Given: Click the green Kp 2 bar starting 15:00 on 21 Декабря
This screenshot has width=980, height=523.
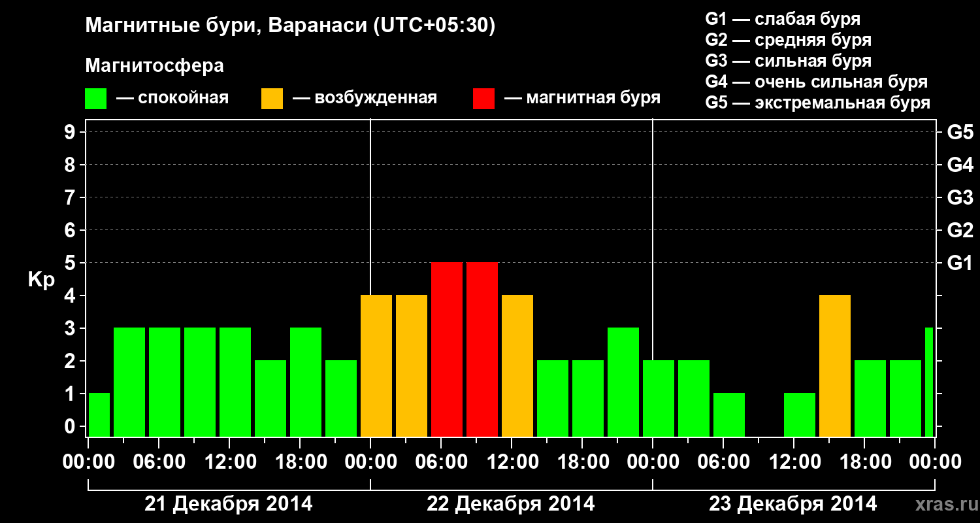Looking at the screenshot, I should [270, 399].
